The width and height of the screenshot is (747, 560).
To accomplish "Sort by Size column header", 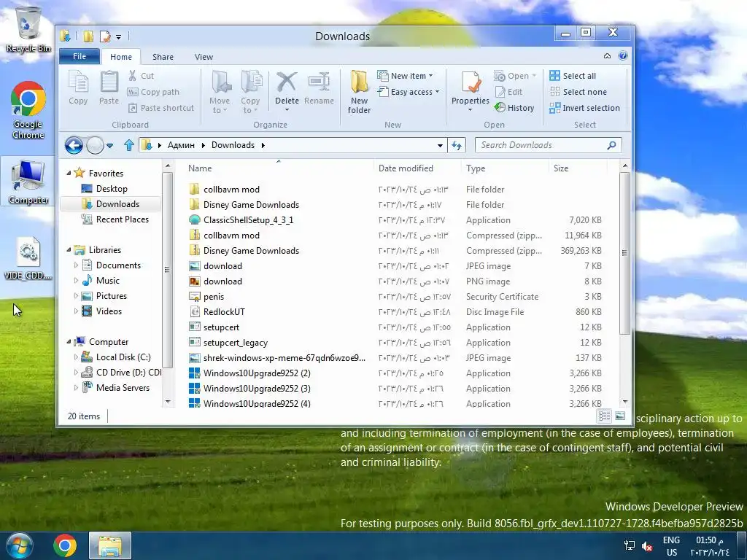I will (x=578, y=168).
